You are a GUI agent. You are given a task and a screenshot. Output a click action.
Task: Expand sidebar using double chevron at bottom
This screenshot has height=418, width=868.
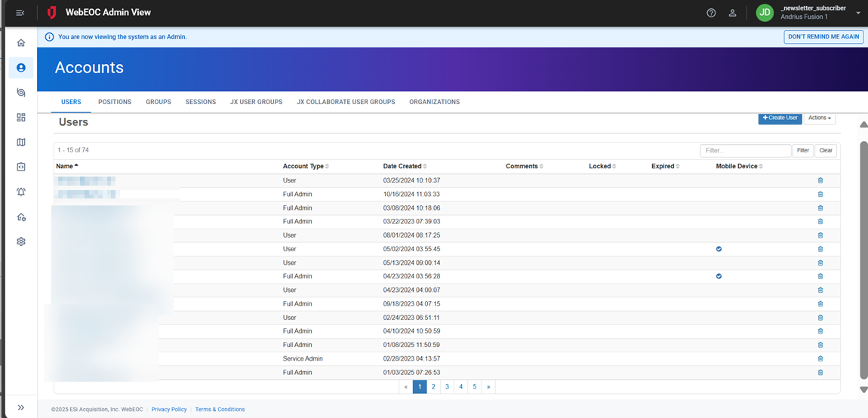(x=21, y=407)
